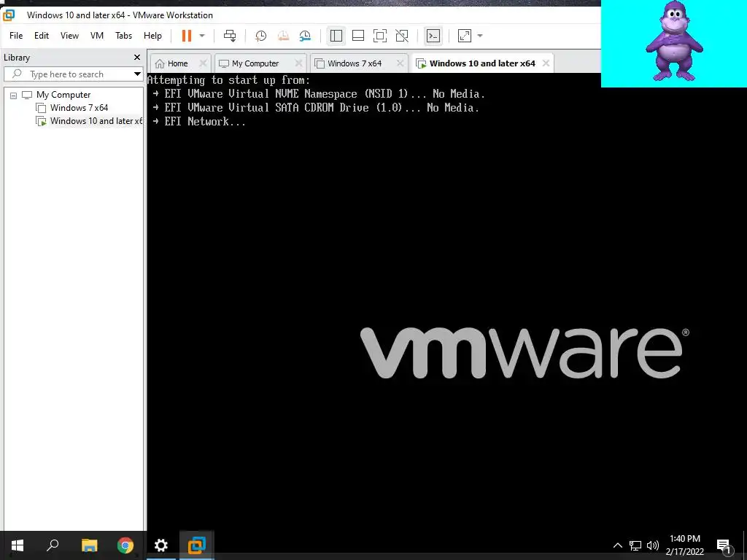Image resolution: width=747 pixels, height=560 pixels.
Task: Switch to Unity mode
Action: point(402,36)
